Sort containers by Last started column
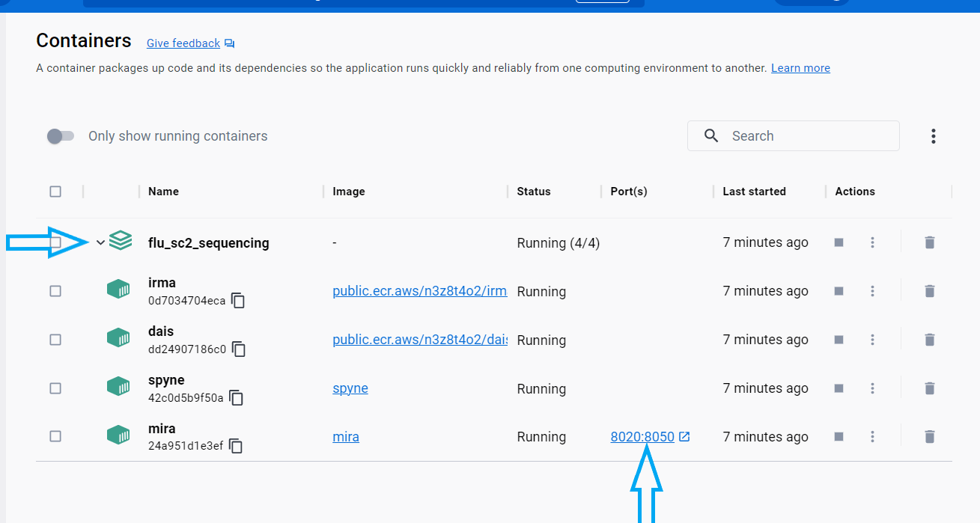This screenshot has height=523, width=980. pos(754,192)
